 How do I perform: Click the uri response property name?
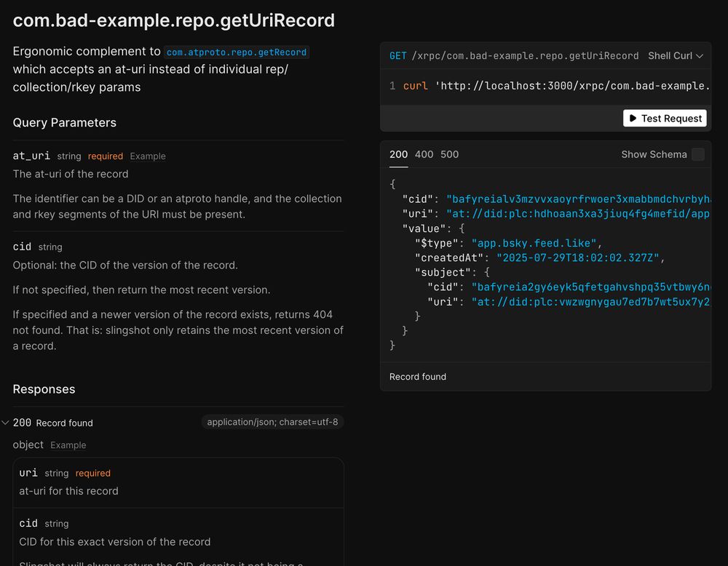click(x=28, y=473)
